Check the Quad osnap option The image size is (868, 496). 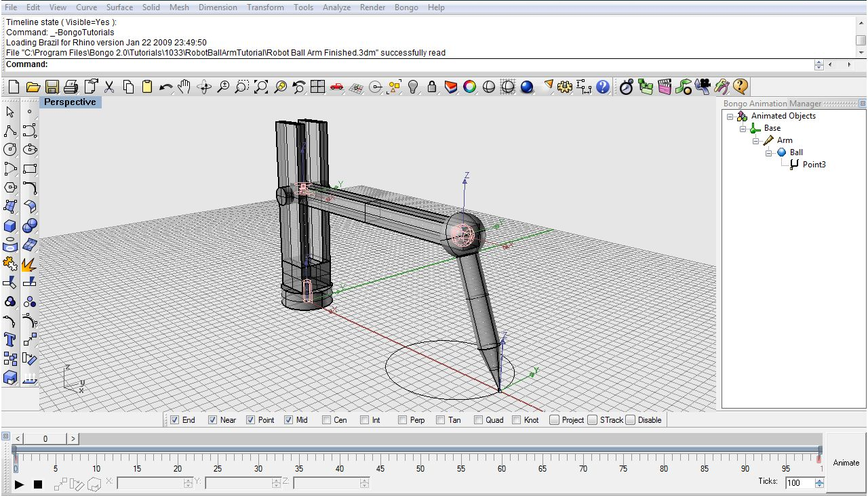479,420
